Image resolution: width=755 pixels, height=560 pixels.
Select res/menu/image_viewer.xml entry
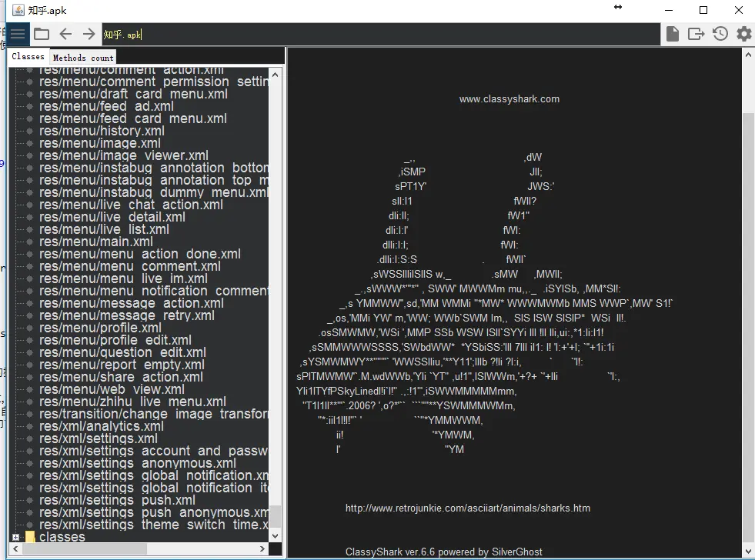pos(124,156)
